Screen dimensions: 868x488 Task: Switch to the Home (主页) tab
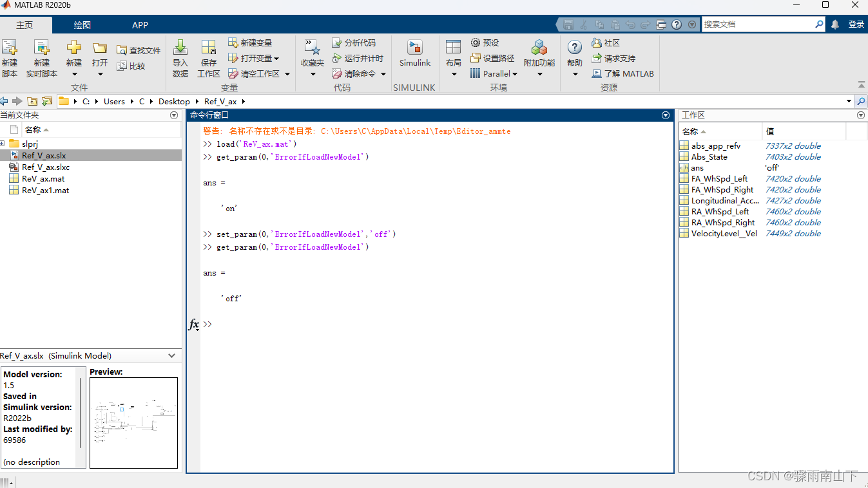tap(24, 25)
